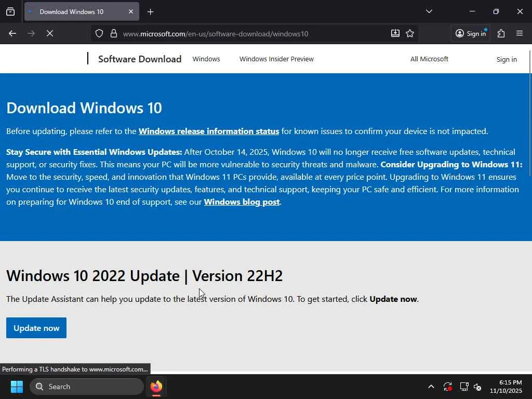The height and width of the screenshot is (399, 532).
Task: Open Firefox extensions puzzle icon
Action: click(x=501, y=33)
